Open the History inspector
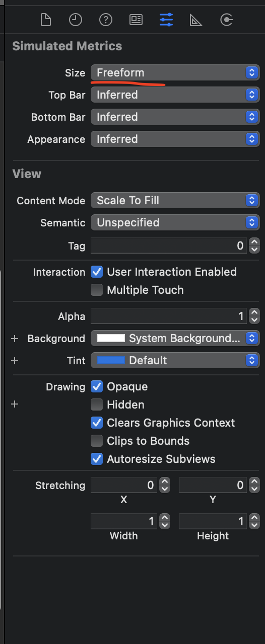265x644 pixels. (x=76, y=20)
